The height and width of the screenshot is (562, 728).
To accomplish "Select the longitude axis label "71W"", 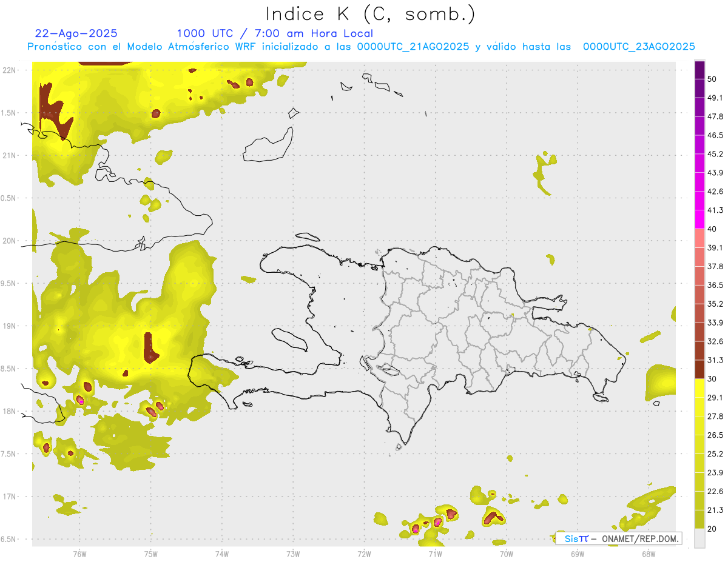I will (x=435, y=554).
